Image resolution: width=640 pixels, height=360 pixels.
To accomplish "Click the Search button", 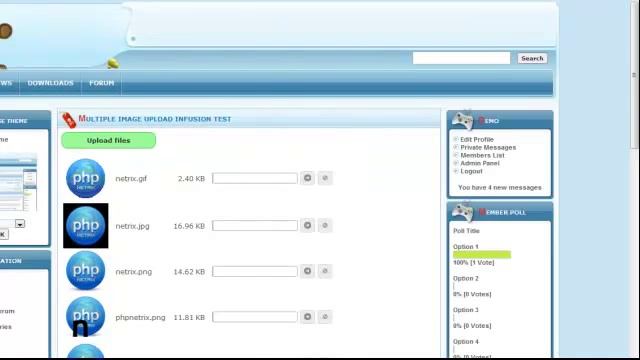I will tap(532, 58).
